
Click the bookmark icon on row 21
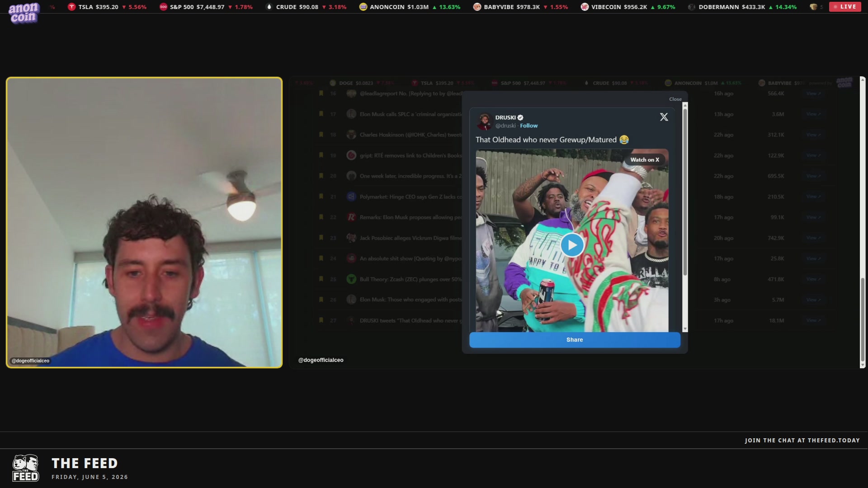(x=321, y=197)
